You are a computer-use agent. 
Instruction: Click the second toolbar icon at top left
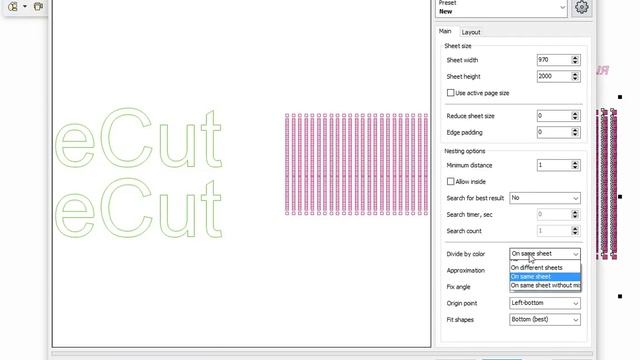38,7
